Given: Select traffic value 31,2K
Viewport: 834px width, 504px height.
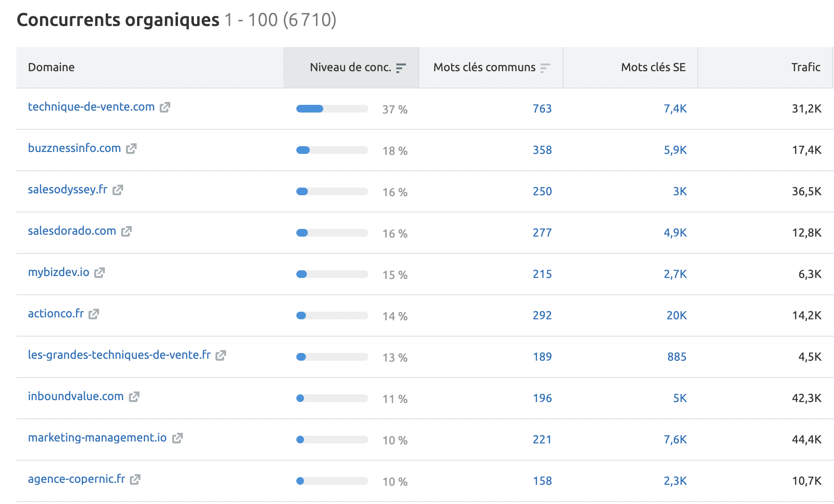Looking at the screenshot, I should coord(807,109).
